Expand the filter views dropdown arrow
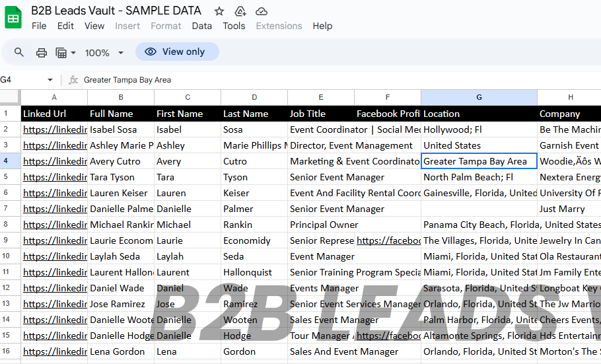Image resolution: width=601 pixels, height=364 pixels. tap(73, 52)
